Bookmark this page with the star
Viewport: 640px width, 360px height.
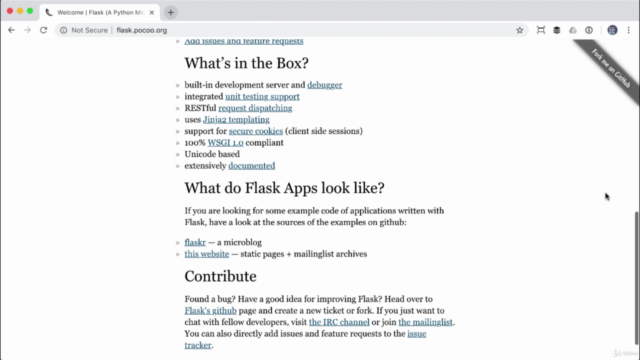coord(520,30)
